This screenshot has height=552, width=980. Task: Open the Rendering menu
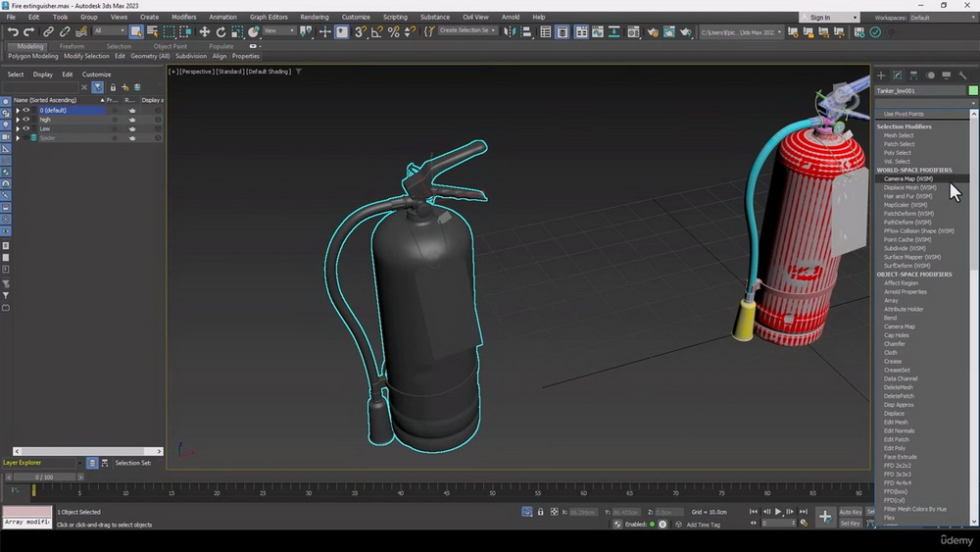315,17
